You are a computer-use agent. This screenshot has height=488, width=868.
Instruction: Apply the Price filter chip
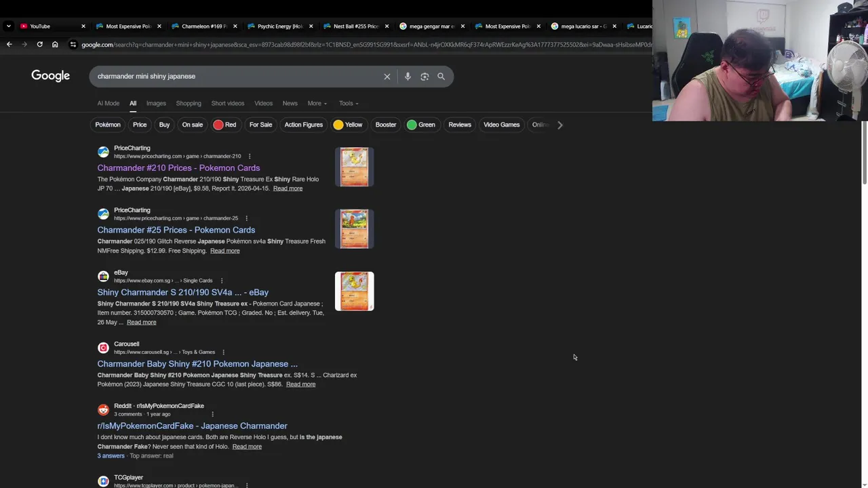140,125
